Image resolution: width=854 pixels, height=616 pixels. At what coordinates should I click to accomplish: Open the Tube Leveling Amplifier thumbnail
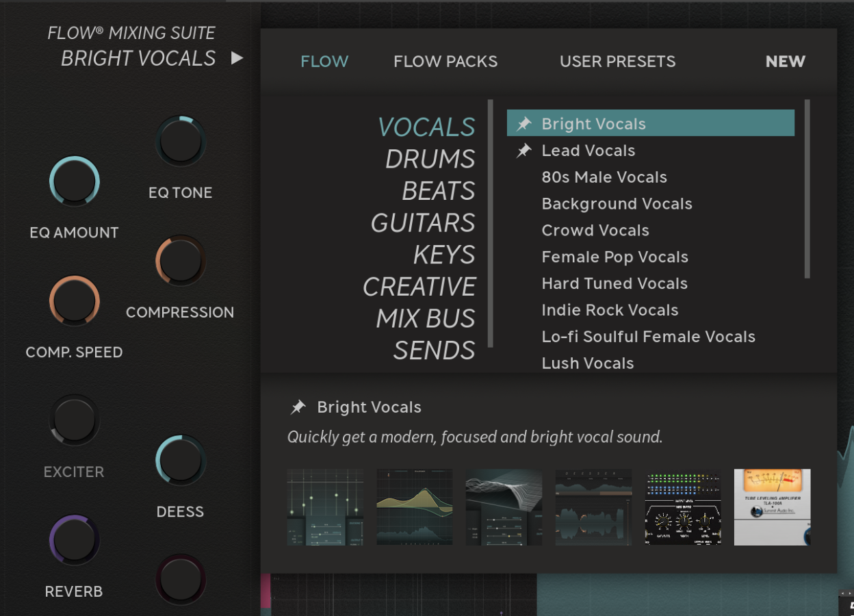point(772,507)
